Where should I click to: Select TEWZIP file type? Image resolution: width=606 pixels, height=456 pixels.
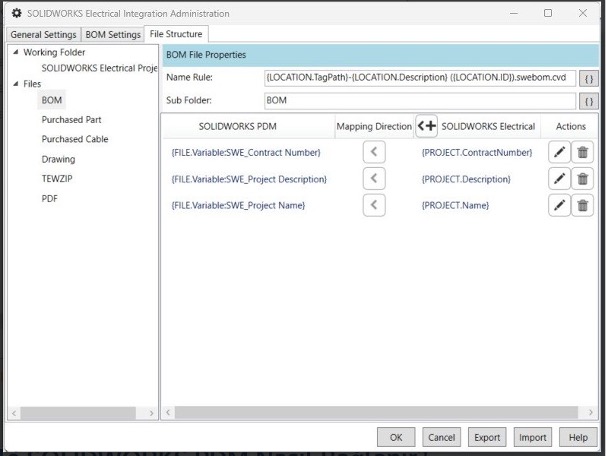click(57, 179)
